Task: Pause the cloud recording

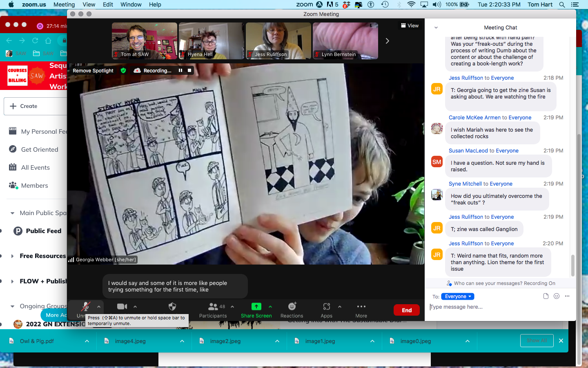Action: click(x=180, y=70)
